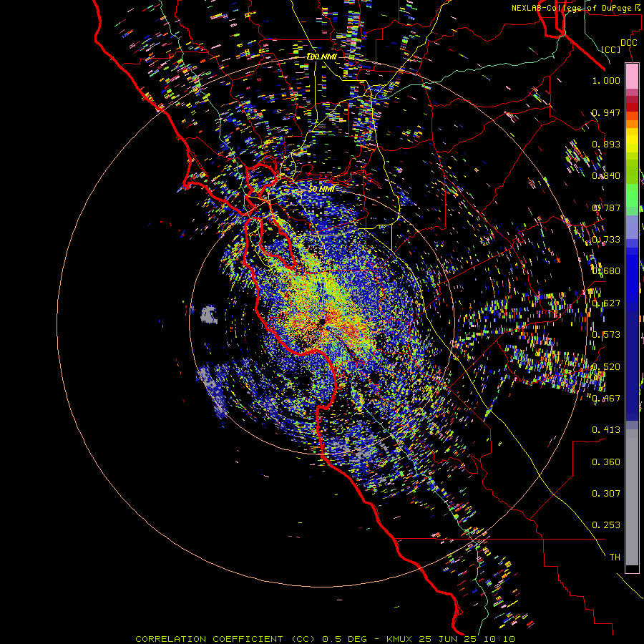Click the DCC label above the legend
This screenshot has height=644, width=644.
coord(628,43)
